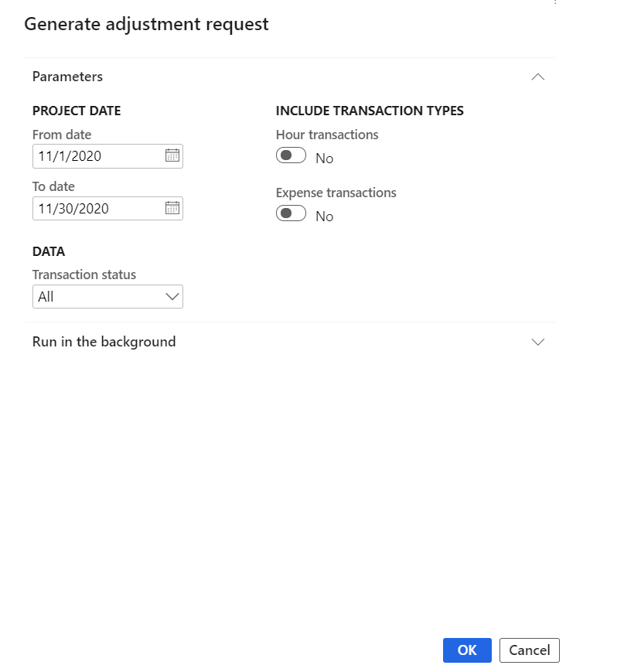Click the Run in the background header
Screen dimensions: 641x672
(x=104, y=342)
